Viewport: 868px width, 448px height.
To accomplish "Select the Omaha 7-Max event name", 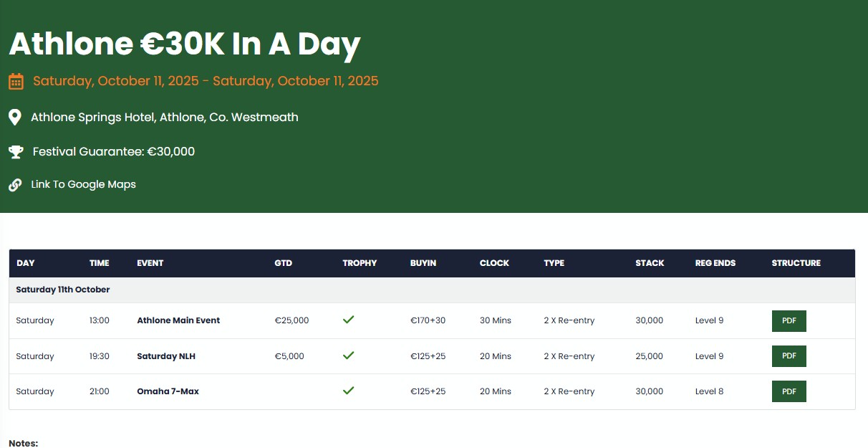I will [x=168, y=391].
